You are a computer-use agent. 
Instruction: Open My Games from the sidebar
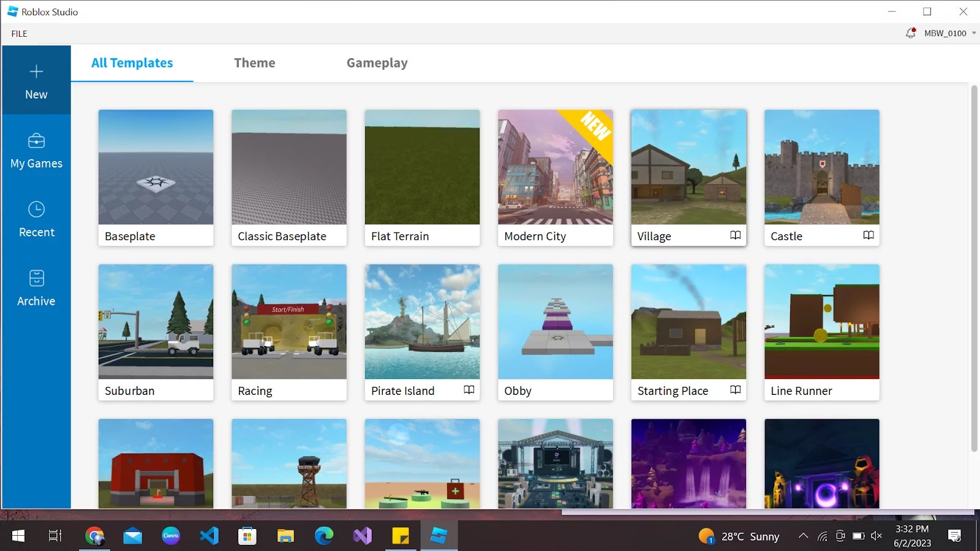[36, 150]
